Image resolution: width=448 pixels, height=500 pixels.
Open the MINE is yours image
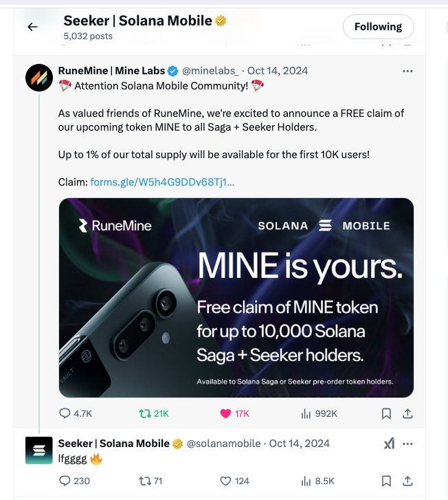(236, 297)
